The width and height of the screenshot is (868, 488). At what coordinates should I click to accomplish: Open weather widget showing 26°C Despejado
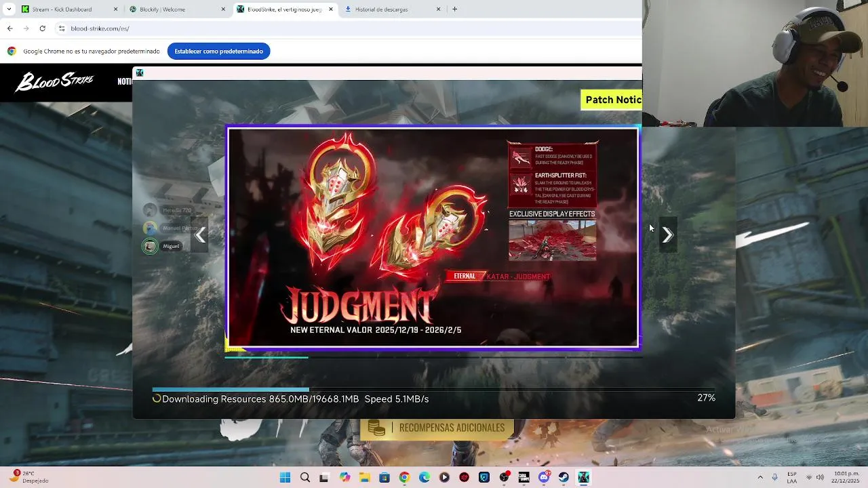[x=28, y=477]
